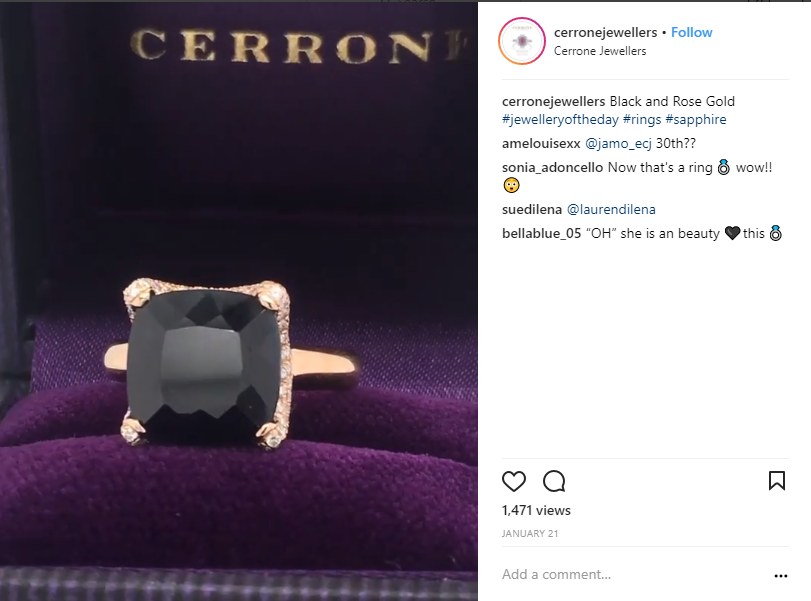Open the Cerrone Jewellers location link

tap(600, 51)
